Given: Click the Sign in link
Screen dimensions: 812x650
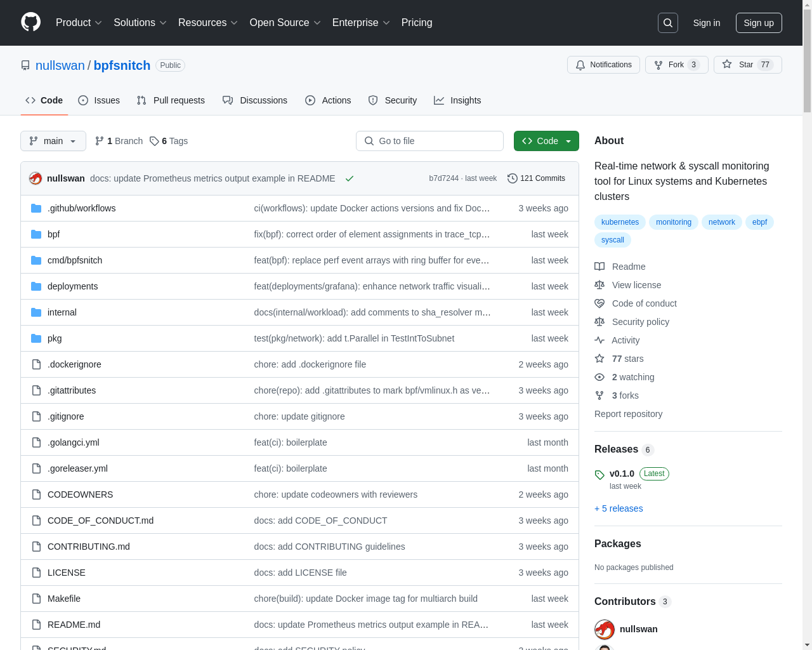Looking at the screenshot, I should [707, 23].
